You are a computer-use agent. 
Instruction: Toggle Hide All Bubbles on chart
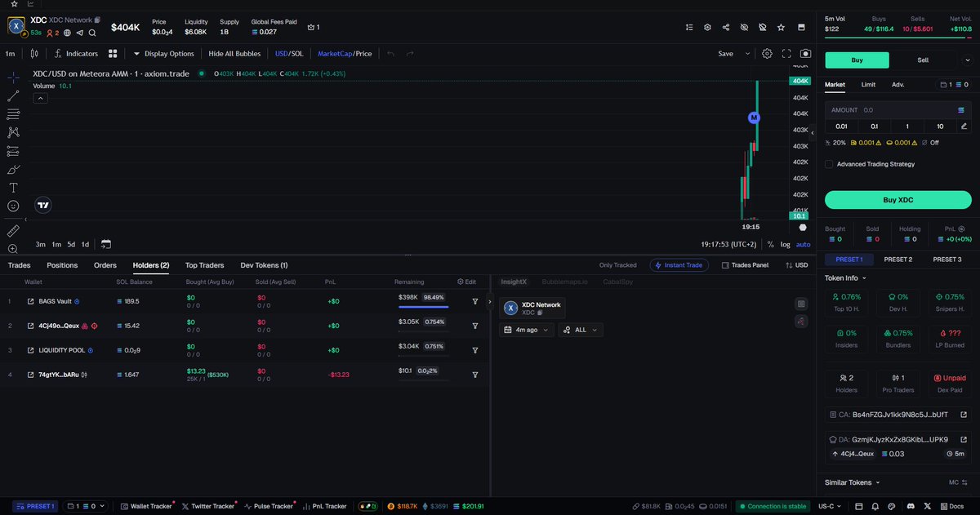click(x=234, y=54)
